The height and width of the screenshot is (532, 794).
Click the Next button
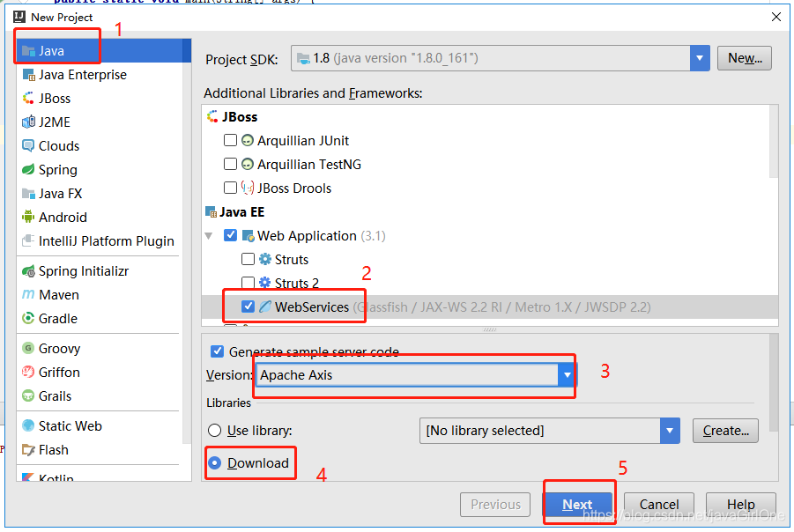coord(577,505)
